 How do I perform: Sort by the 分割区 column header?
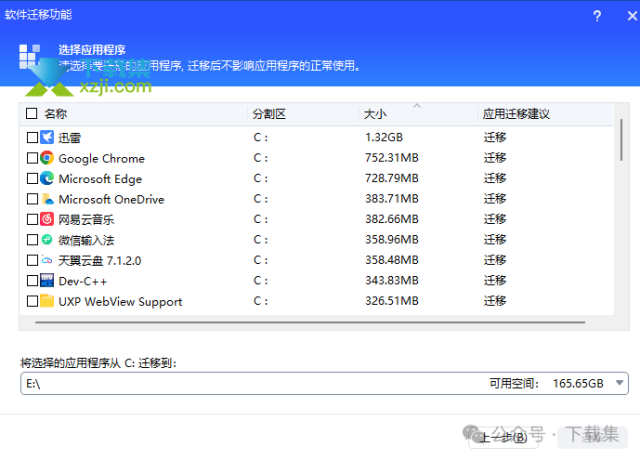(x=269, y=114)
